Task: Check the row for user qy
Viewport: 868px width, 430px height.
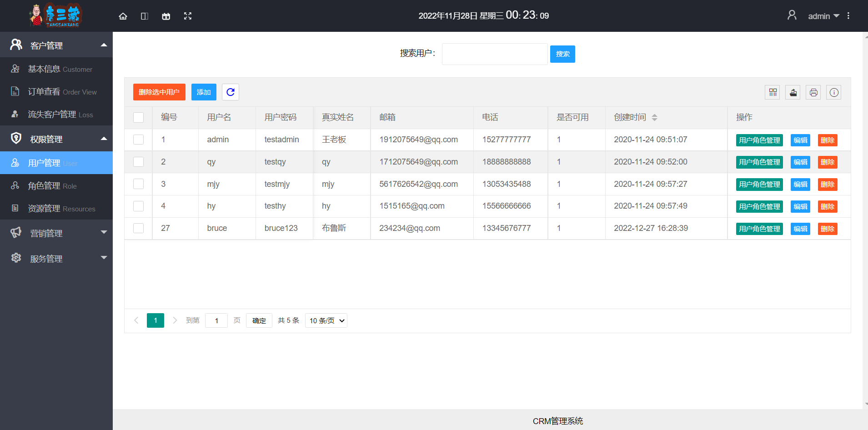Action: pyautogui.click(x=139, y=162)
